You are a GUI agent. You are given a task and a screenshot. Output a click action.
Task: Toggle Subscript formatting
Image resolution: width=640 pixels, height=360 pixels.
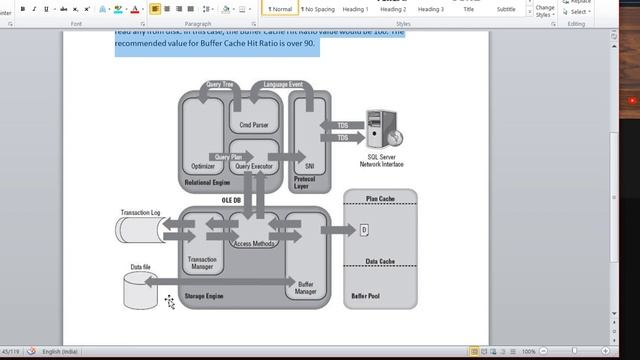coord(76,9)
